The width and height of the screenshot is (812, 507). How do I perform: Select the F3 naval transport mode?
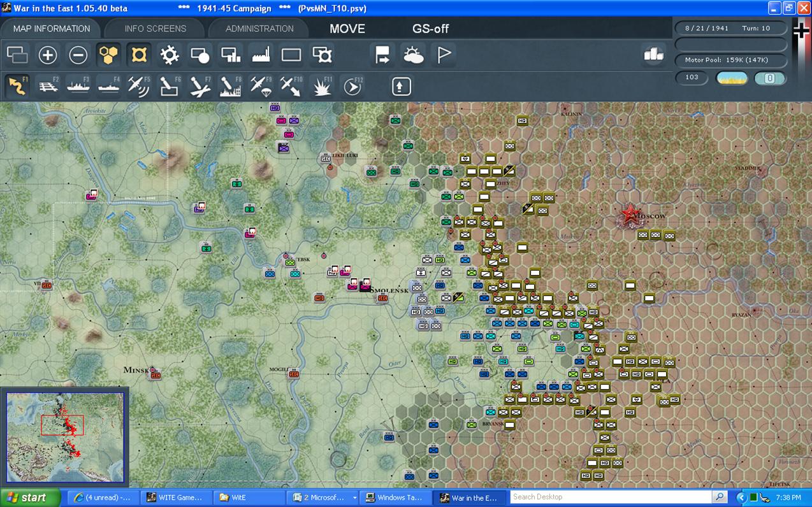pyautogui.click(x=78, y=86)
